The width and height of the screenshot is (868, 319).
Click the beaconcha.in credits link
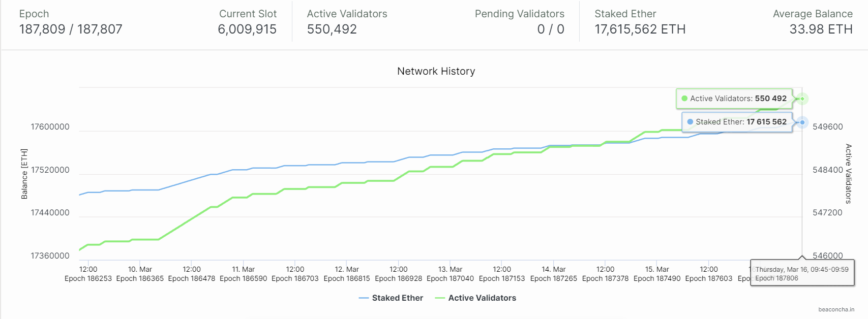coord(836,309)
